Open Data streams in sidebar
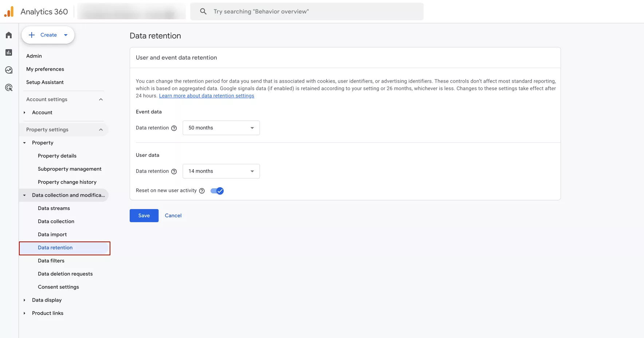This screenshot has height=338, width=644. [54, 208]
